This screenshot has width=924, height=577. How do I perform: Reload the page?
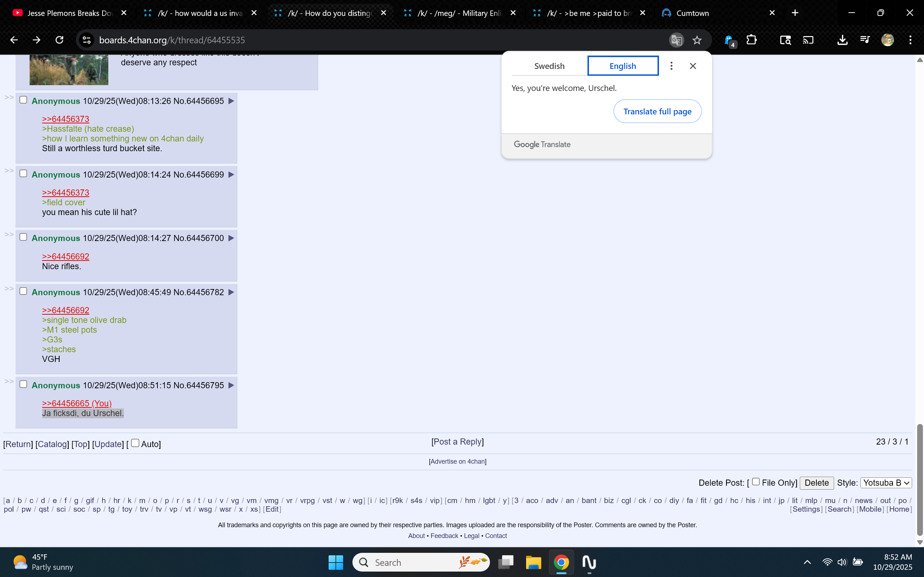pyautogui.click(x=59, y=40)
